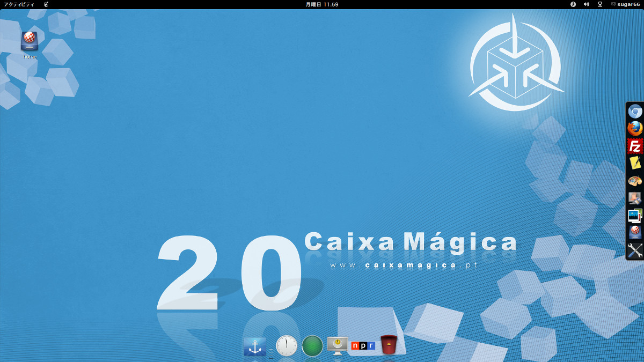This screenshot has width=644, height=362.
Task: Open the yellow notepad with pen editor icon
Action: pyautogui.click(x=635, y=163)
